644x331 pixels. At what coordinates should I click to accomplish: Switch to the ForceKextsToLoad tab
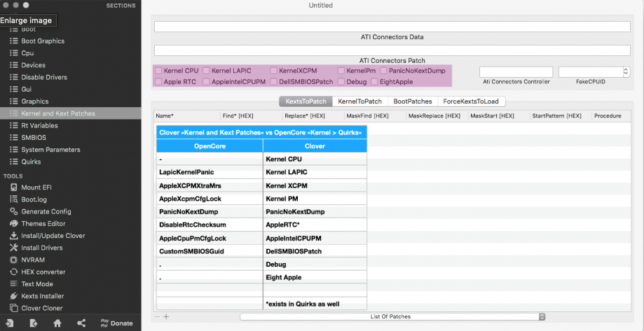tap(470, 101)
